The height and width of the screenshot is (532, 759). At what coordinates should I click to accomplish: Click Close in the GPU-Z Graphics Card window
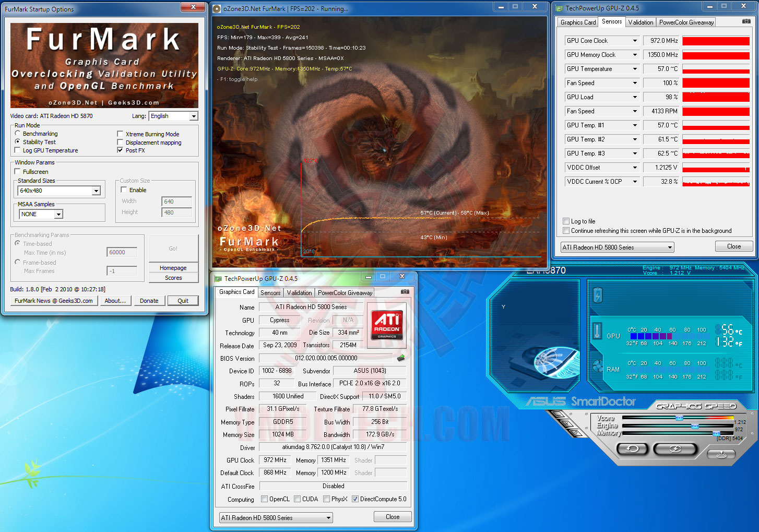pos(393,517)
